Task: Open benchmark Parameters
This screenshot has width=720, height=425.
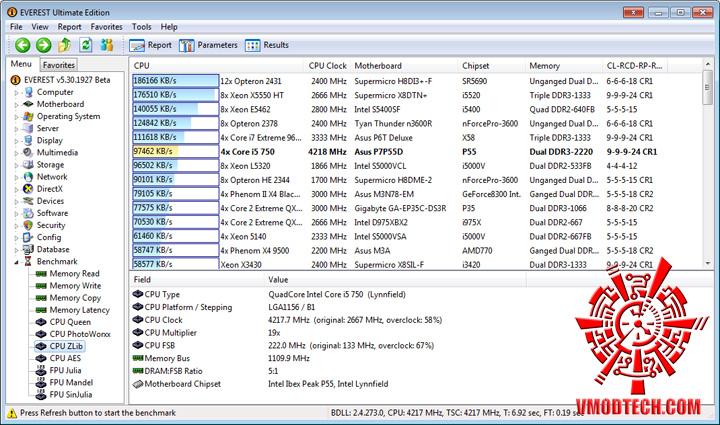Action: point(208,45)
